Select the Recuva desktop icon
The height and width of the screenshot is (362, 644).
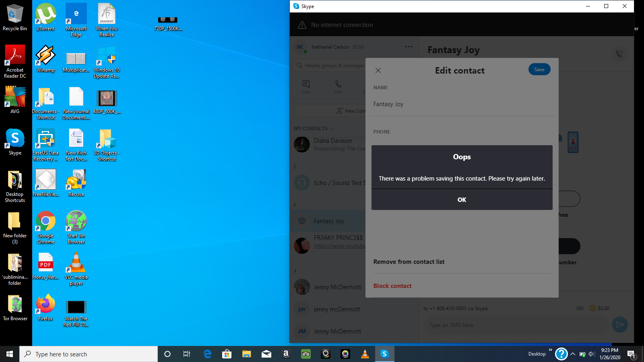(x=76, y=183)
